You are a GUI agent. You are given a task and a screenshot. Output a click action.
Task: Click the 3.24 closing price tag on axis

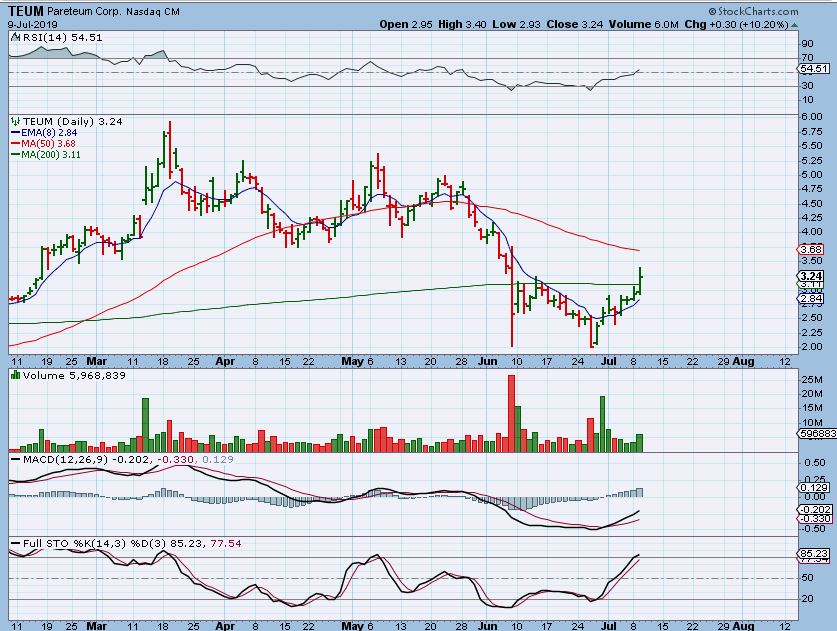pos(811,275)
